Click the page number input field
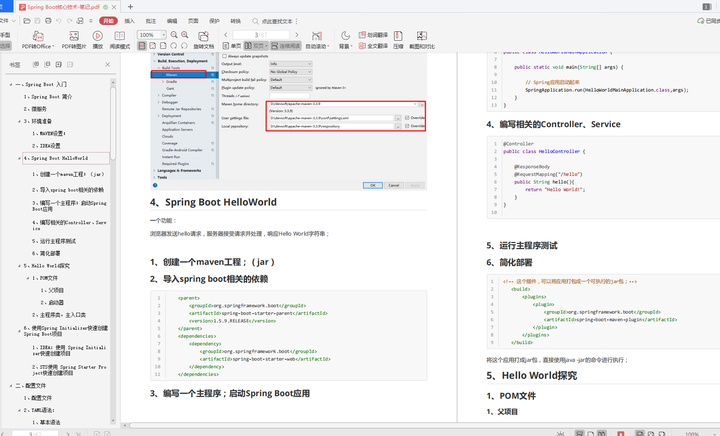The width and height of the screenshot is (720, 436). pyautogui.click(x=261, y=35)
